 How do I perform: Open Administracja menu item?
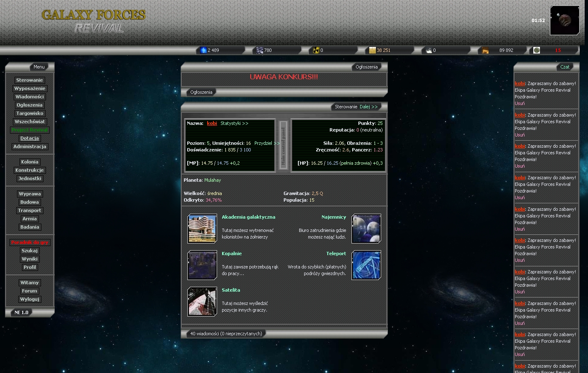click(29, 146)
